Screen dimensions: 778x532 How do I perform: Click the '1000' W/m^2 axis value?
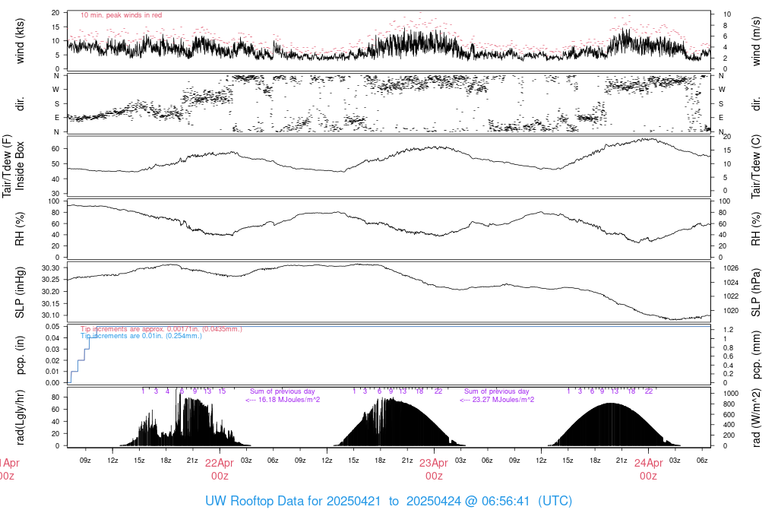click(731, 393)
